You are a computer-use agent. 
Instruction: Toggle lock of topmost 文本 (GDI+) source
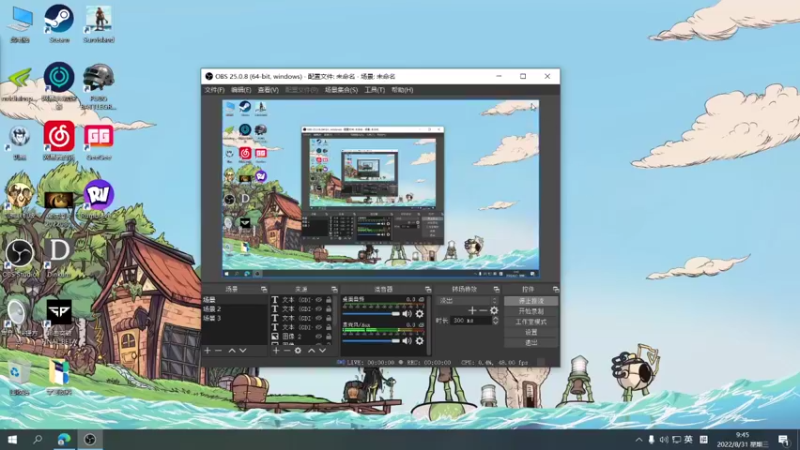[329, 300]
